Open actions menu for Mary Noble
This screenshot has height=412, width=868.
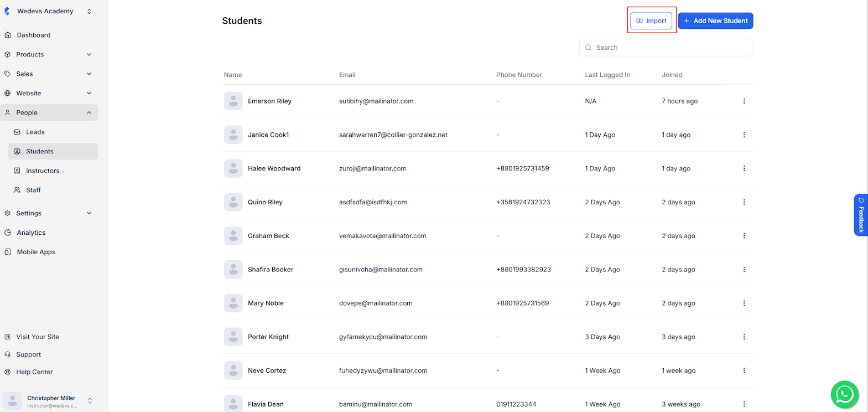pos(744,303)
